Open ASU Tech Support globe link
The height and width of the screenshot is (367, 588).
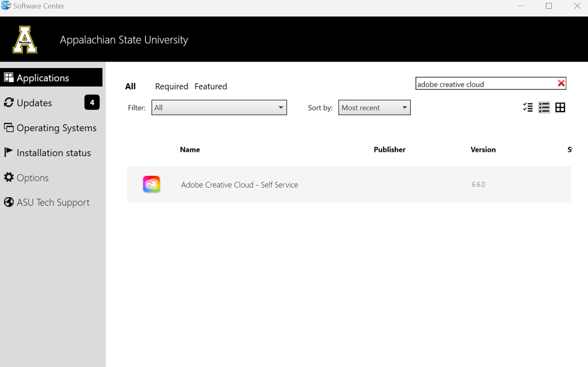(x=9, y=202)
